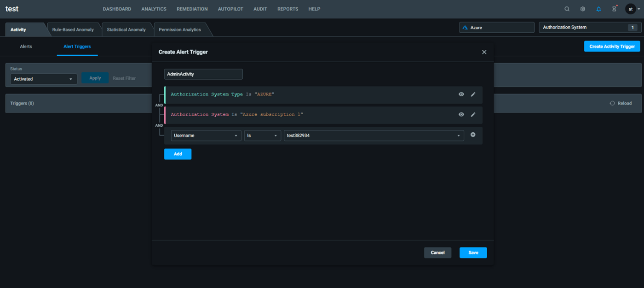Screen dimensions: 644x288
Task: Click 'Authorization System Is "Azure subscription 1"' text
Action: pos(237,115)
